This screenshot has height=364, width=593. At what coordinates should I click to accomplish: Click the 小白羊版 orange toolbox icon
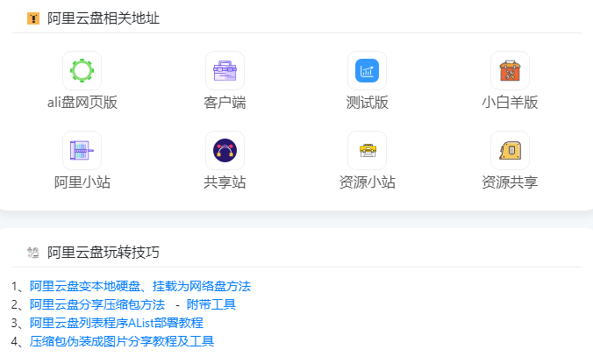511,71
